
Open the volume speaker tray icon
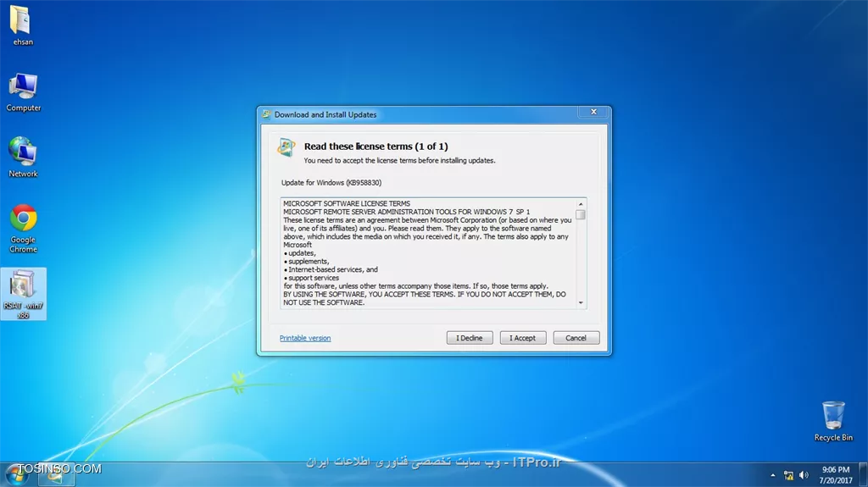[x=804, y=475]
